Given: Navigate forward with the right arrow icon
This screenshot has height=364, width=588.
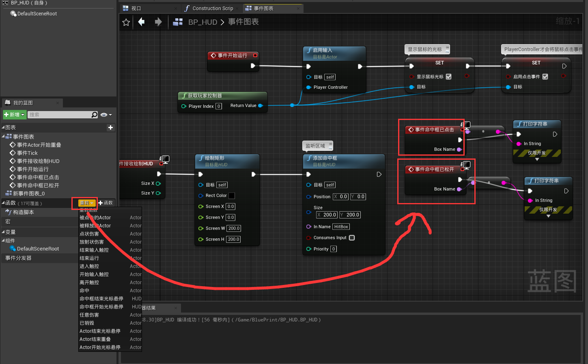Looking at the screenshot, I should tap(158, 22).
